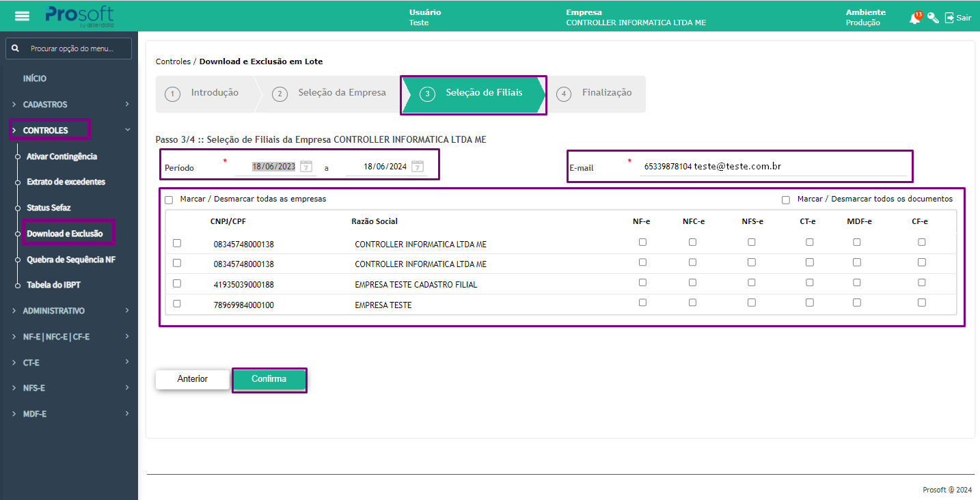Expand the NFS-E menu
Image resolution: width=980 pixels, height=500 pixels.
pos(69,388)
